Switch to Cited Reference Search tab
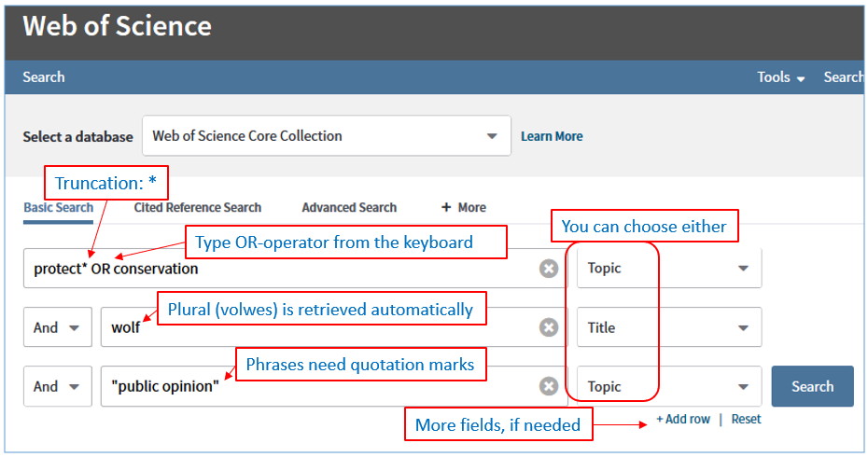This screenshot has width=868, height=457. pyautogui.click(x=198, y=207)
